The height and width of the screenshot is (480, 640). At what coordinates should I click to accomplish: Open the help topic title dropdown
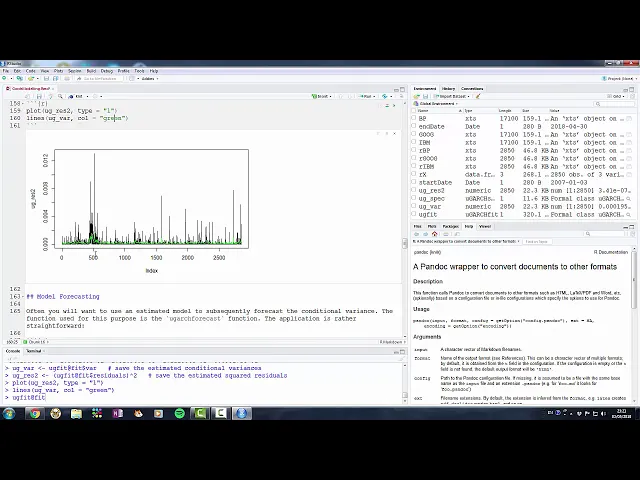pyautogui.click(x=466, y=242)
